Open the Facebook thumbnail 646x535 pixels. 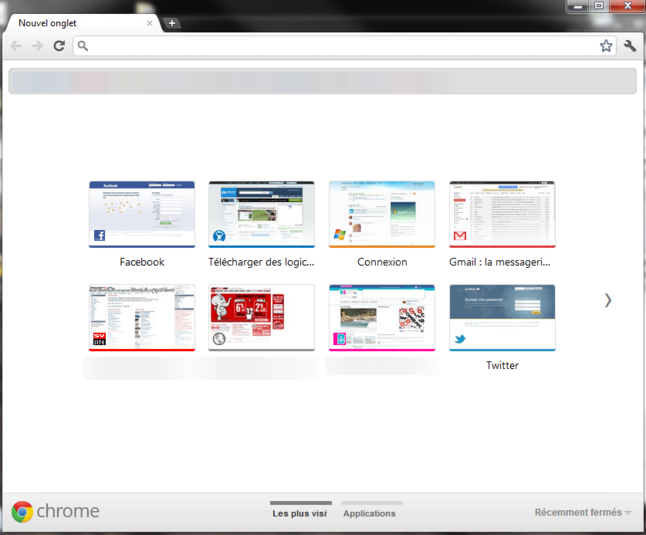coord(142,214)
